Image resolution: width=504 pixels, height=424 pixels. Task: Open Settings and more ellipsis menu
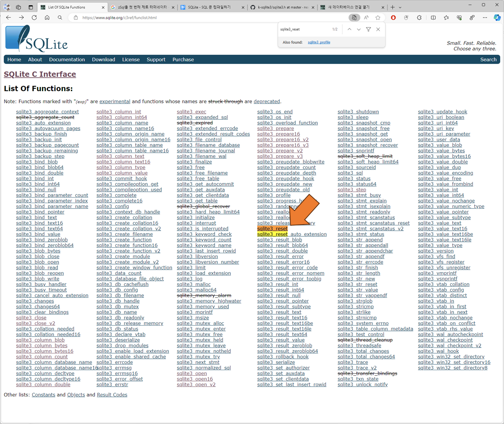coord(485,18)
